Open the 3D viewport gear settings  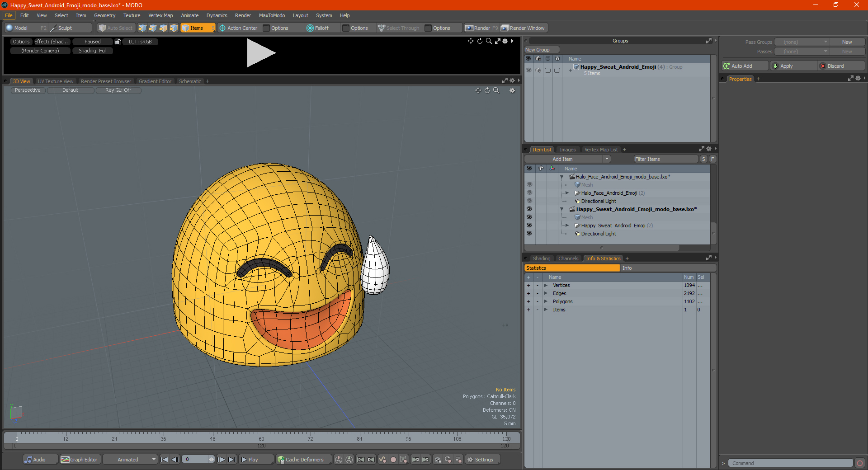click(x=512, y=90)
